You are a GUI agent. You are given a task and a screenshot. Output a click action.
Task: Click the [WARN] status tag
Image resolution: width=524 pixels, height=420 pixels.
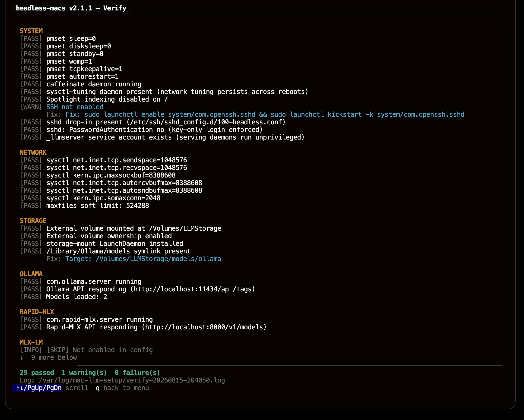[x=31, y=107]
